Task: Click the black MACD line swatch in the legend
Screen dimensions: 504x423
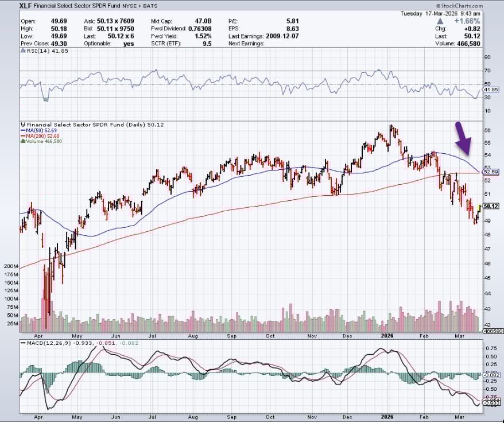Action: (x=23, y=343)
